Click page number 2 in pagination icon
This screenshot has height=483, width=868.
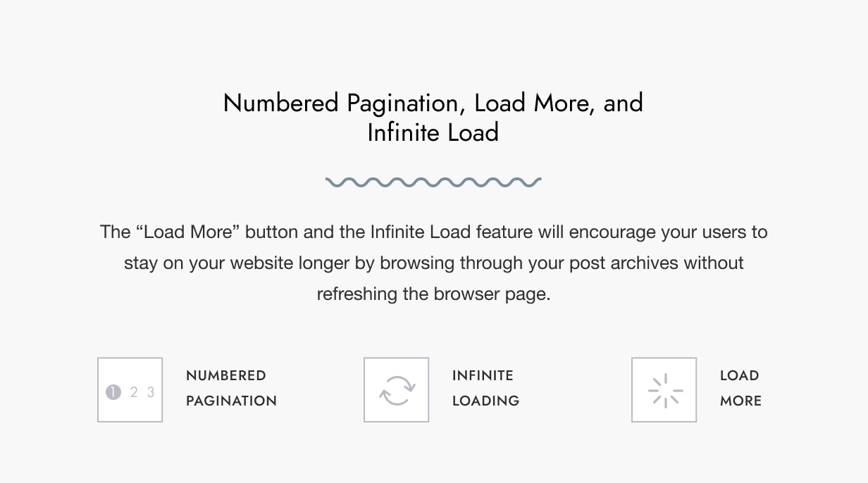tap(134, 392)
